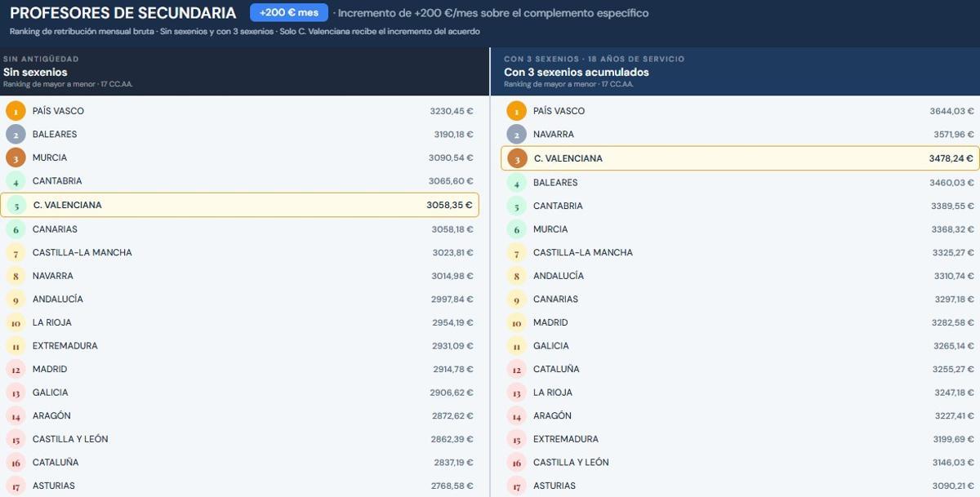Click rank 7 badge of Castilla-La Mancha in Sin sexenios
The height and width of the screenshot is (497, 980).
(x=16, y=253)
